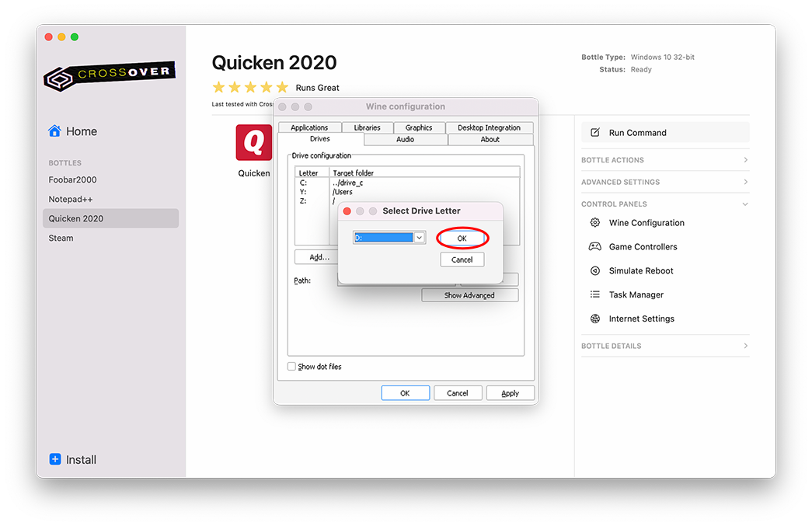Select the Drives tab

coord(320,139)
